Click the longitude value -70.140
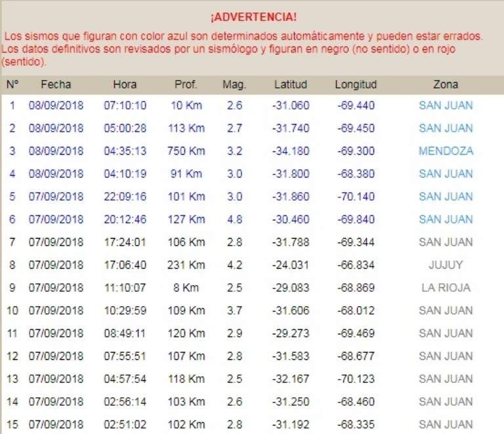The width and height of the screenshot is (504, 434). pos(356,197)
